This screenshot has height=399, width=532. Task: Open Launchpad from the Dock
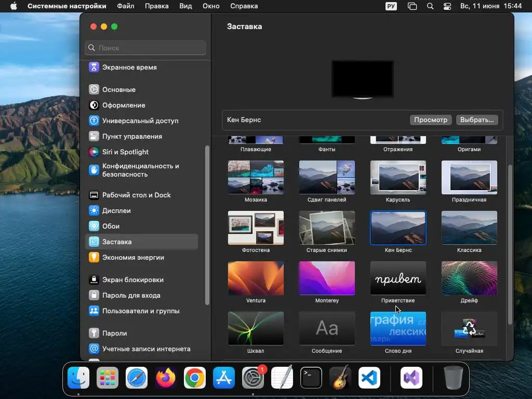108,378
